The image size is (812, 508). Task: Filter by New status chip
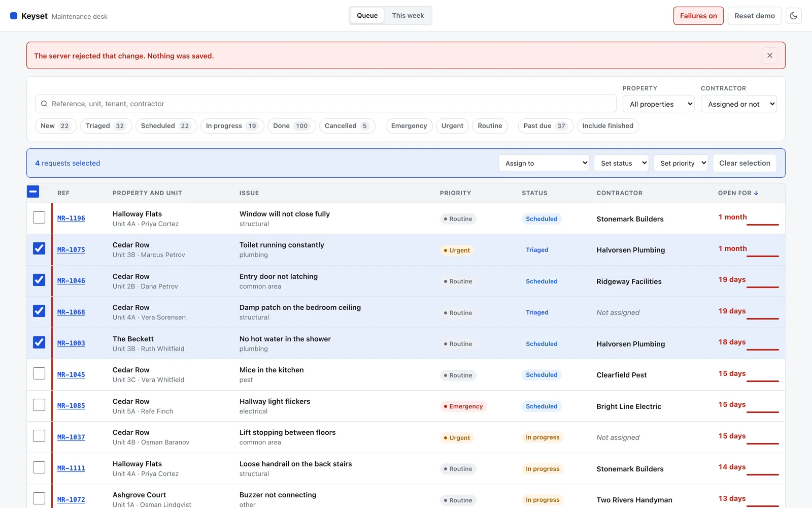[x=56, y=126]
